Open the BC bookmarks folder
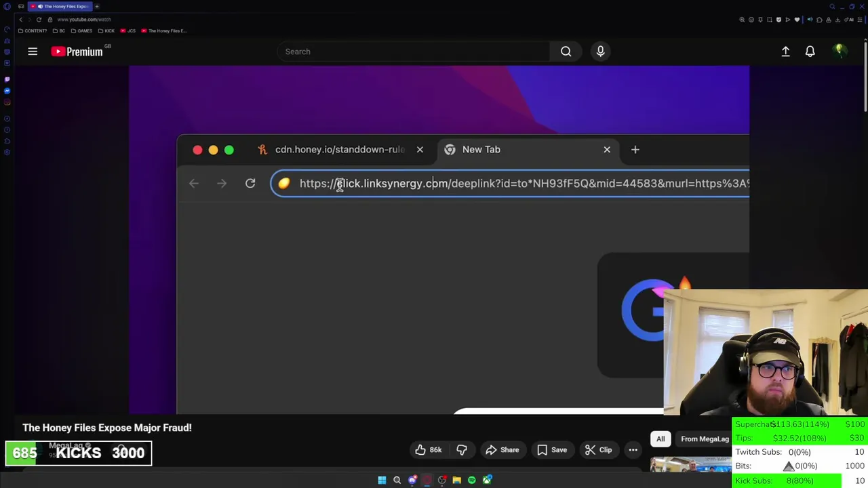868x488 pixels. point(58,30)
